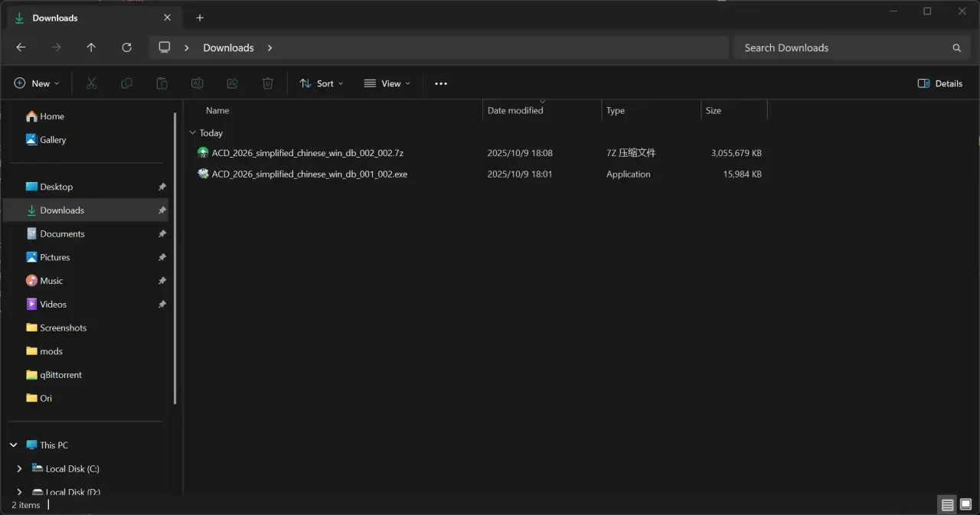Open the View dropdown
Viewport: 980px width, 515px height.
387,83
